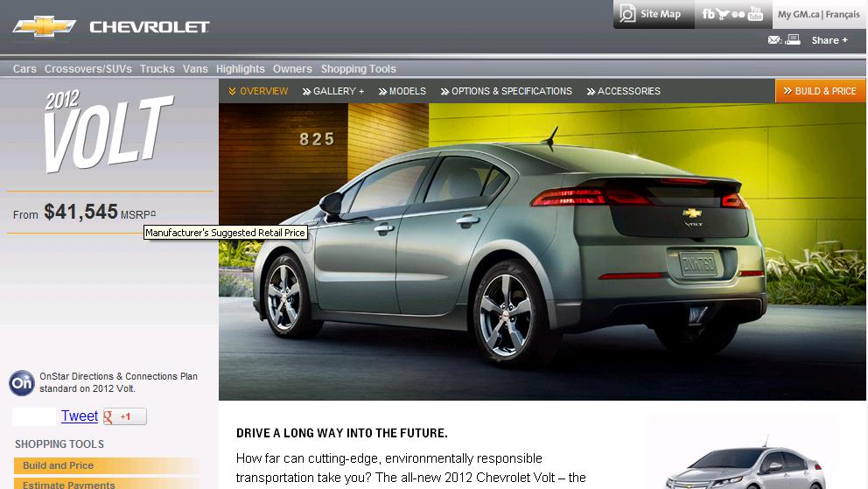Screen dimensions: 868x489
Task: Open the Facebook page icon
Action: pos(708,14)
